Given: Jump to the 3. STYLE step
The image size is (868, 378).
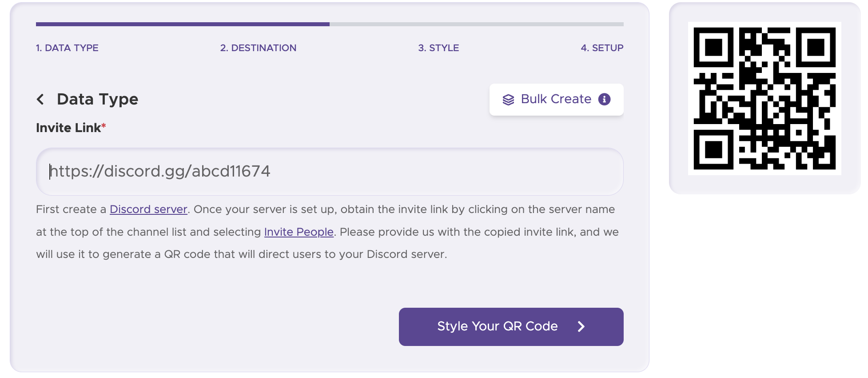Looking at the screenshot, I should pyautogui.click(x=438, y=48).
